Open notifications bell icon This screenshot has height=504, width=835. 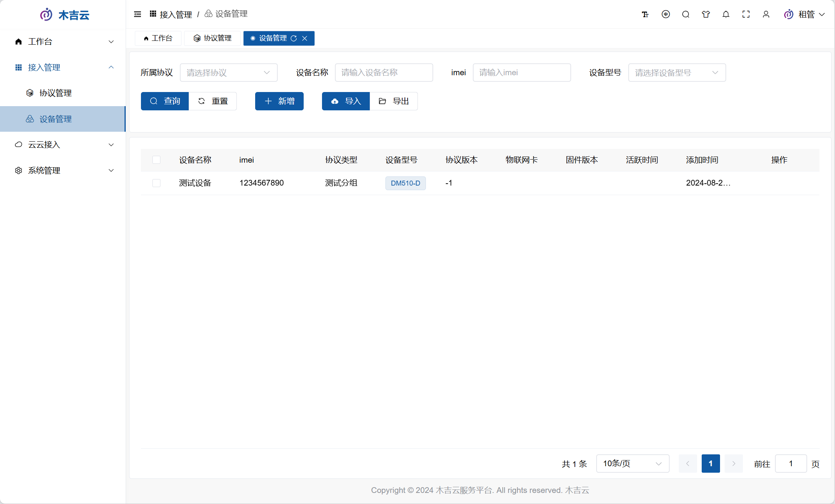point(726,14)
